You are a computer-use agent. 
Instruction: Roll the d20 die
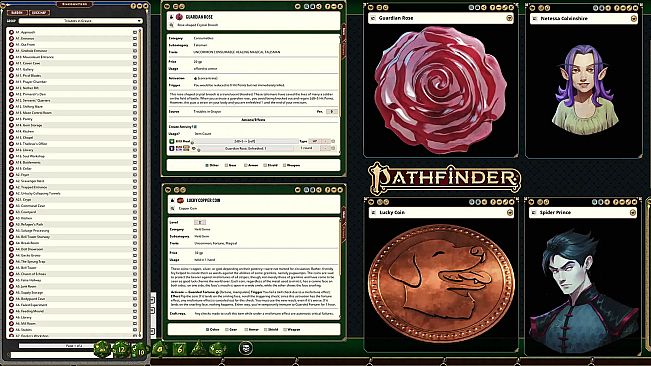click(x=102, y=349)
